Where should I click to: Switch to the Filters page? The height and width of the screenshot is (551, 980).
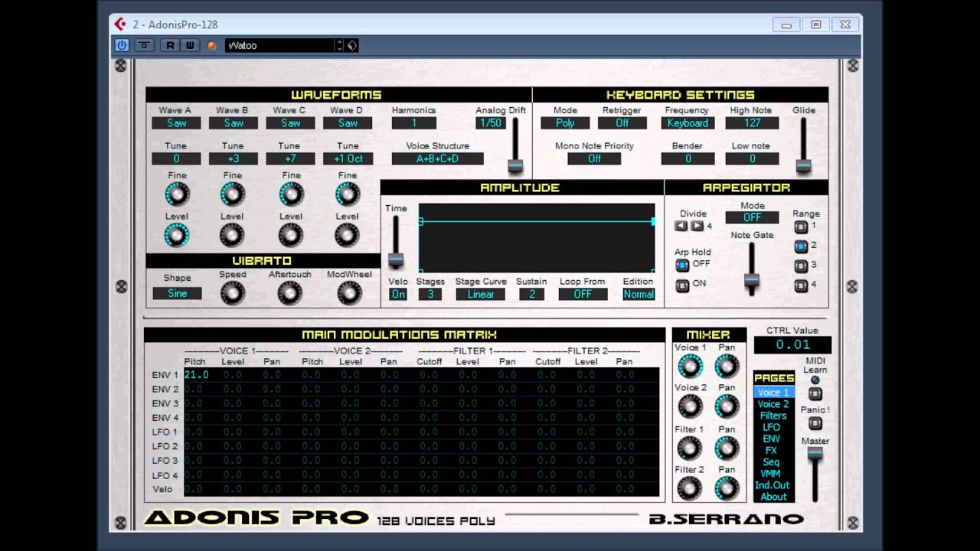pos(773,416)
